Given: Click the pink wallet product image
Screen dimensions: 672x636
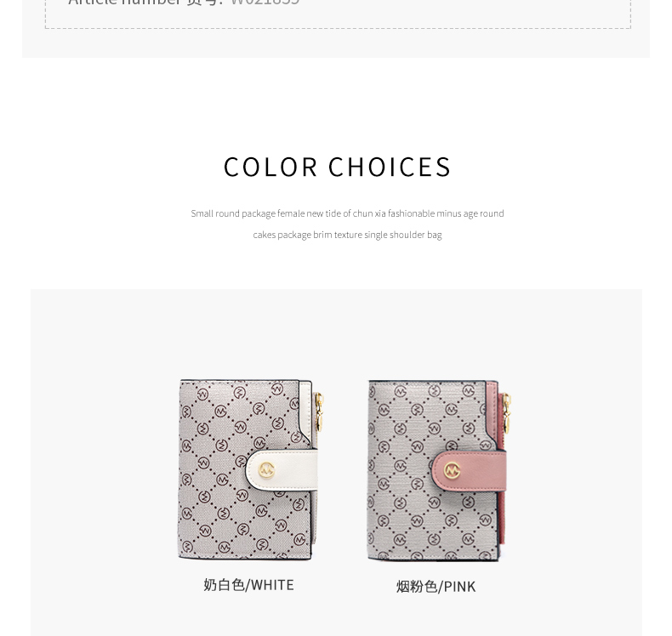Looking at the screenshot, I should tap(440, 471).
